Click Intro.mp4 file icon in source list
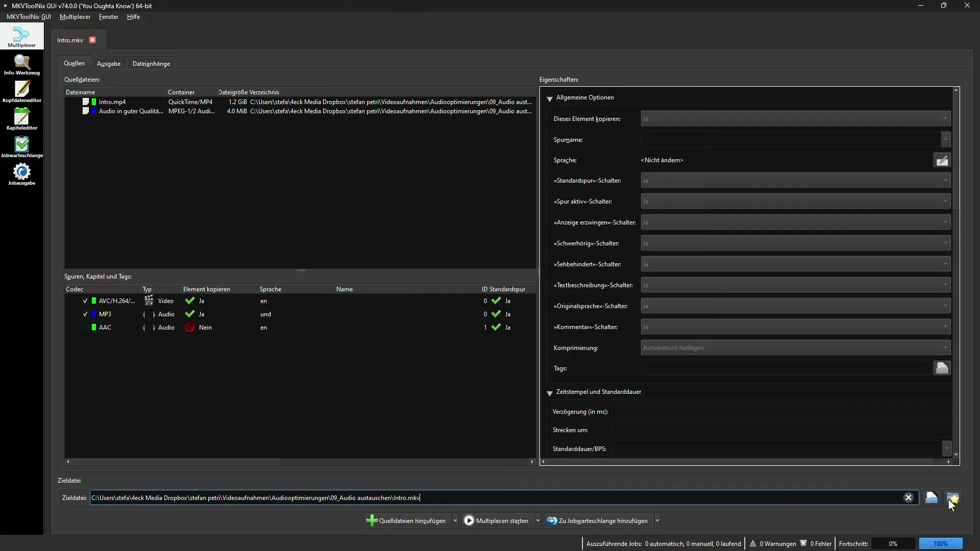The height and width of the screenshot is (551, 980). [x=86, y=102]
